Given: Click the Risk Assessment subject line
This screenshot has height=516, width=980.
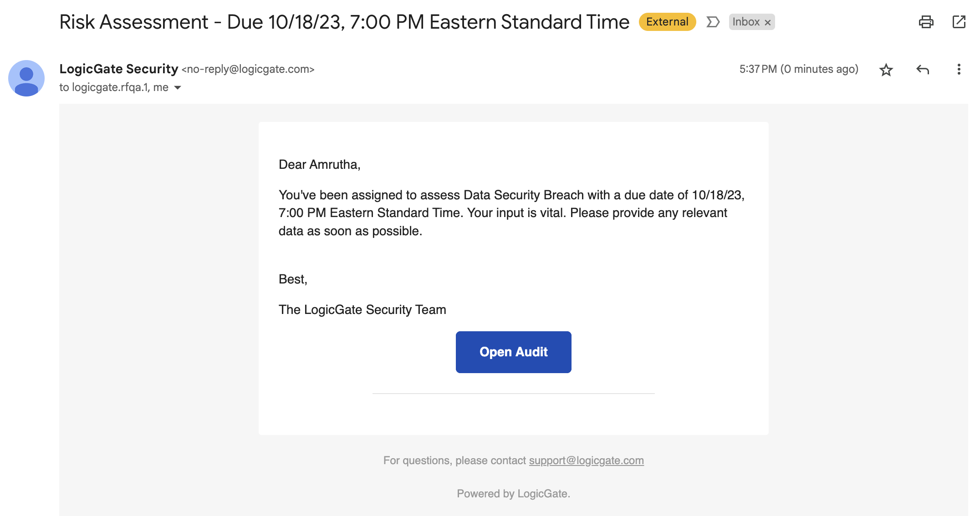Looking at the screenshot, I should pyautogui.click(x=344, y=22).
